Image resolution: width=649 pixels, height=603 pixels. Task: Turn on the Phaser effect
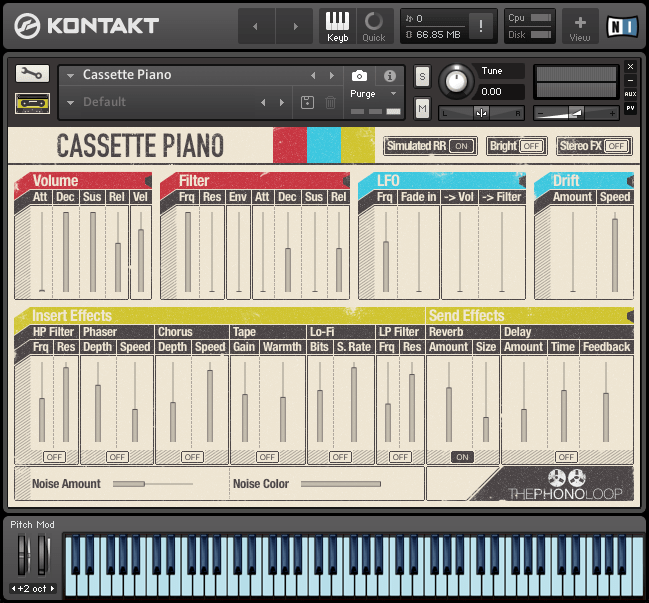[x=117, y=457]
